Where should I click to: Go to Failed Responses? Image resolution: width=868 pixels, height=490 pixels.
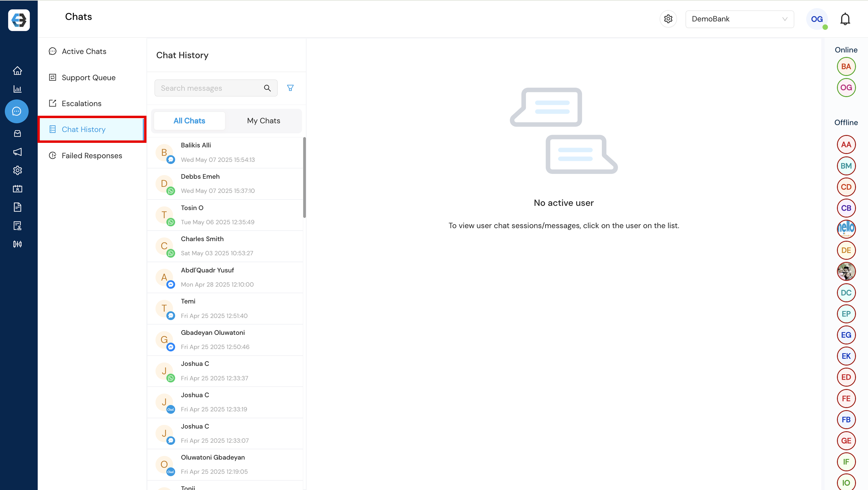[x=92, y=156]
